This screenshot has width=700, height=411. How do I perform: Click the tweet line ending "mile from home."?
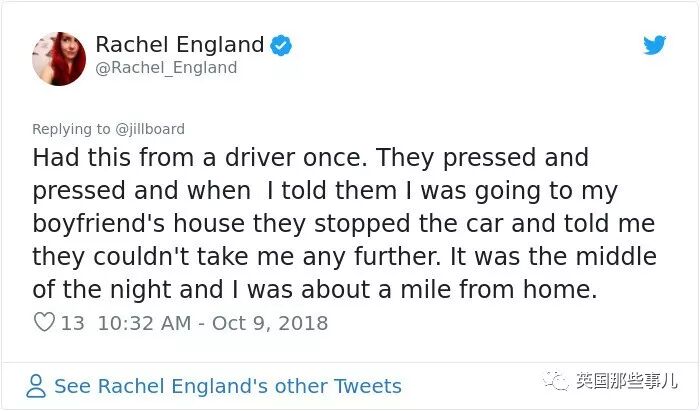[x=316, y=289]
